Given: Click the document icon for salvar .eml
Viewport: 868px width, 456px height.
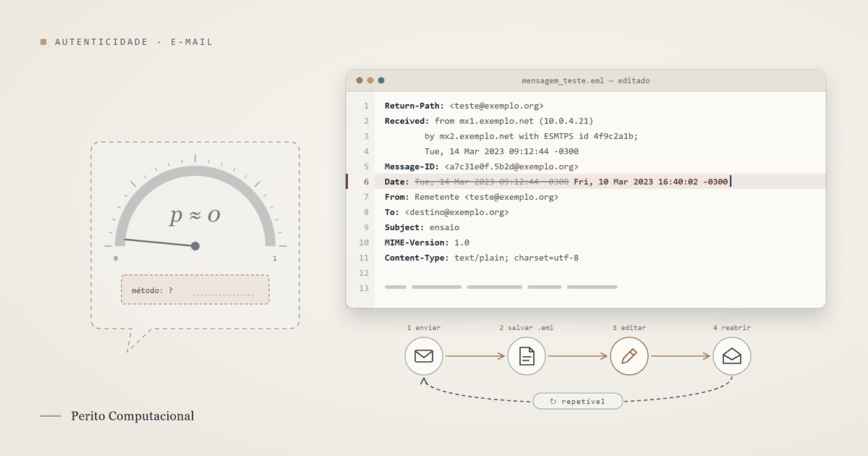Looking at the screenshot, I should coord(527,356).
